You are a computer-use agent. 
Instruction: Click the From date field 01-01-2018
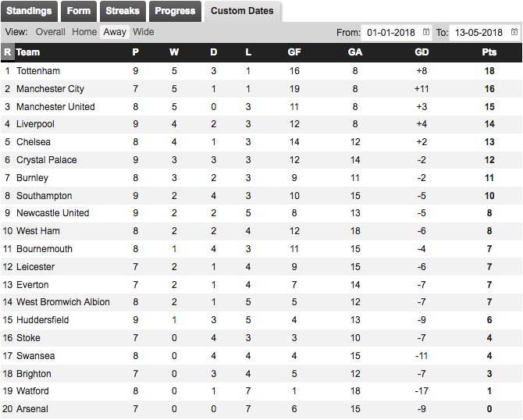[397, 33]
